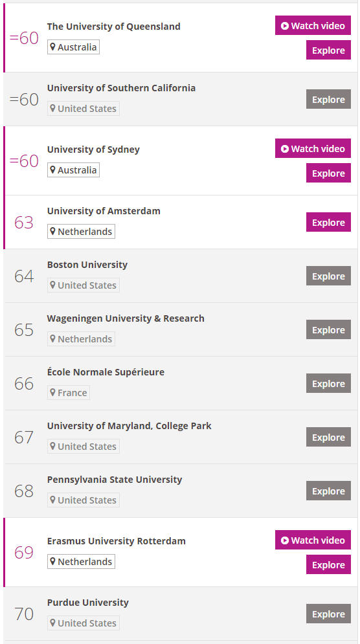Open University of Maryland, College Park link

[x=129, y=426]
